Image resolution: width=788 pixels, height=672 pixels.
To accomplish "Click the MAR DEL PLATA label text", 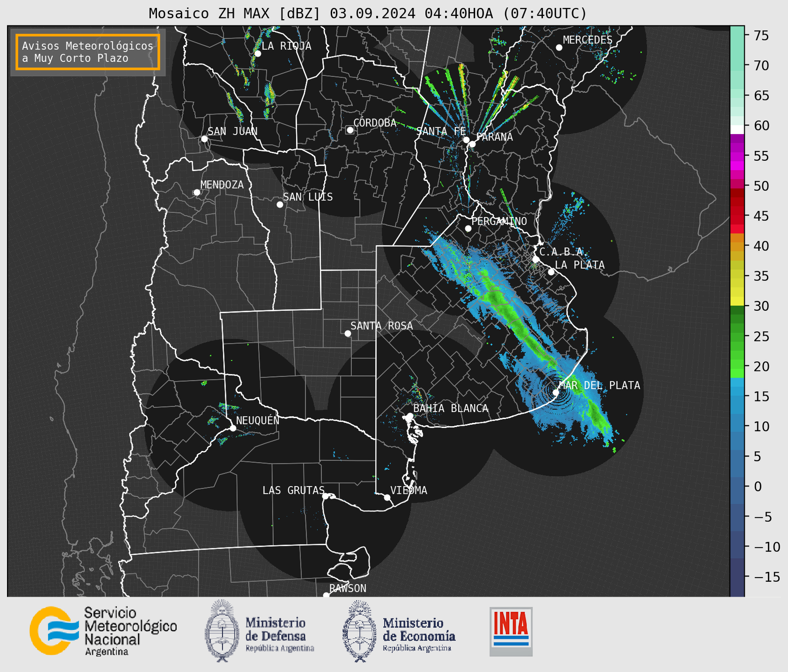I will pos(599,386).
